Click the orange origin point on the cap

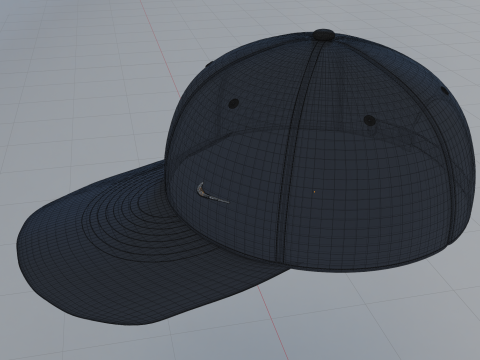coord(315,192)
